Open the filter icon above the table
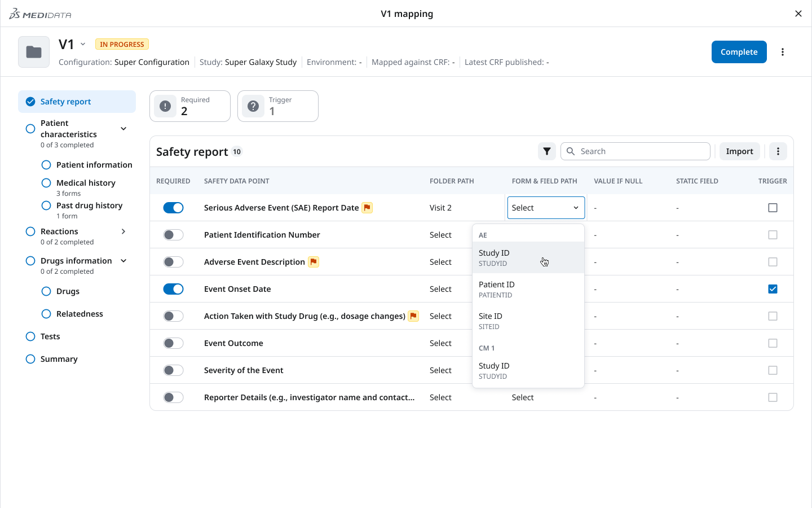The height and width of the screenshot is (508, 812). [546, 151]
